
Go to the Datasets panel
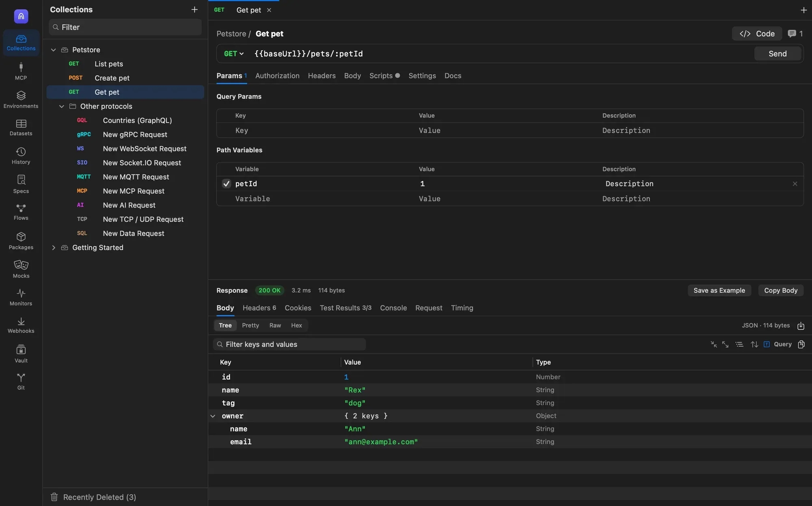pyautogui.click(x=21, y=128)
